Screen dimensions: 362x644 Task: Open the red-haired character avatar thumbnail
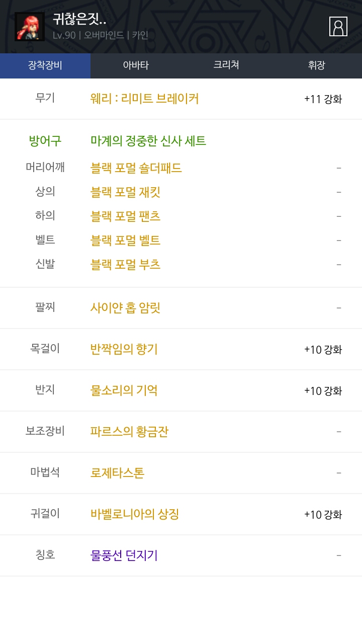point(30,27)
